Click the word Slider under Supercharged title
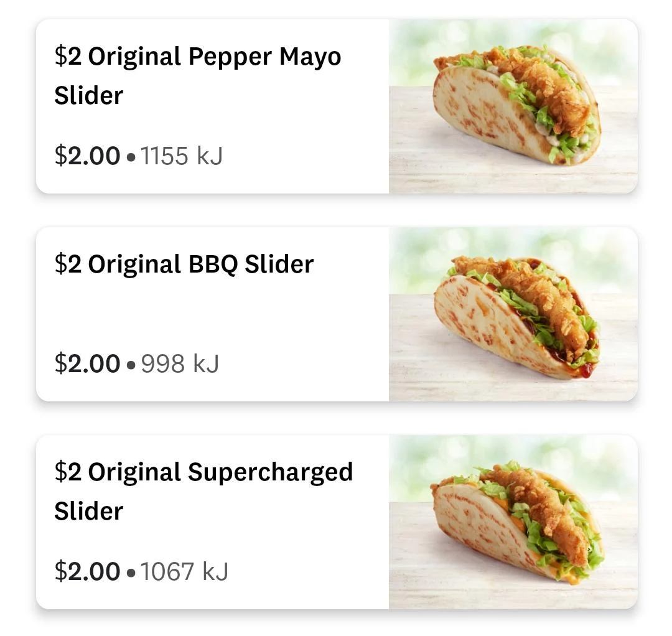 (x=87, y=510)
